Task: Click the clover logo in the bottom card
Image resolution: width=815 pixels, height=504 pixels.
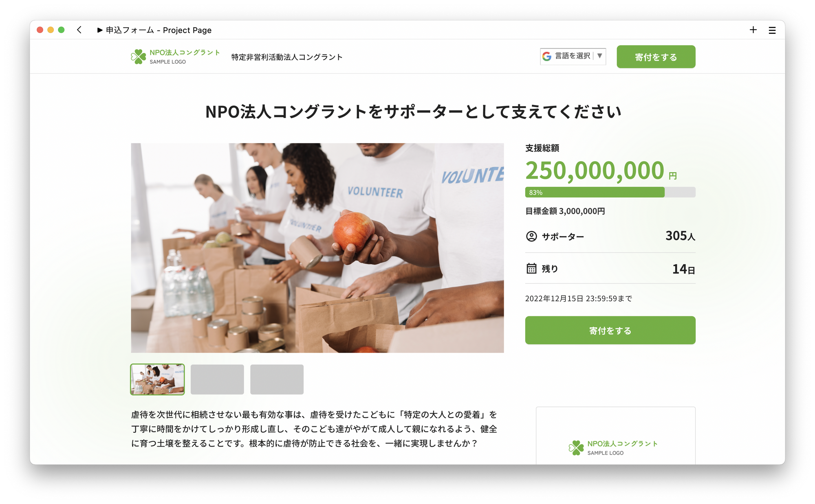Action: click(x=576, y=448)
